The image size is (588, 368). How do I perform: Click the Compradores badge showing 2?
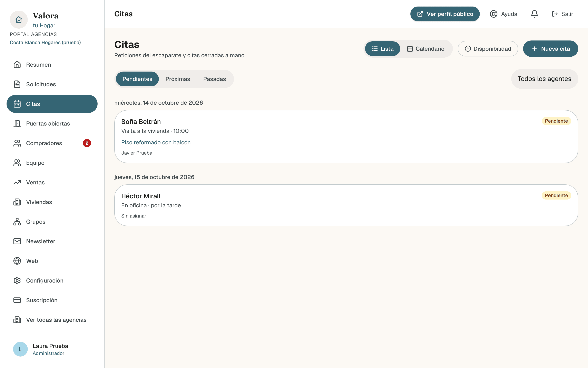click(x=87, y=143)
